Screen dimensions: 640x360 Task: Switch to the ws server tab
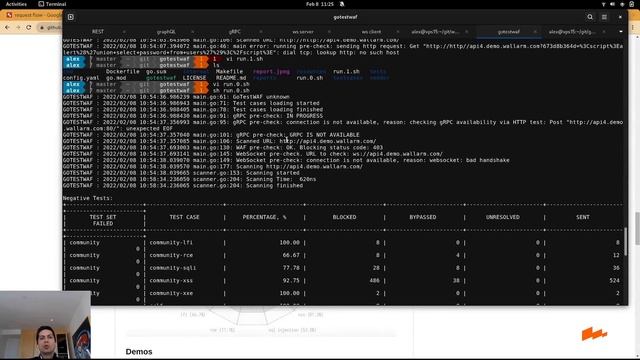(x=303, y=32)
